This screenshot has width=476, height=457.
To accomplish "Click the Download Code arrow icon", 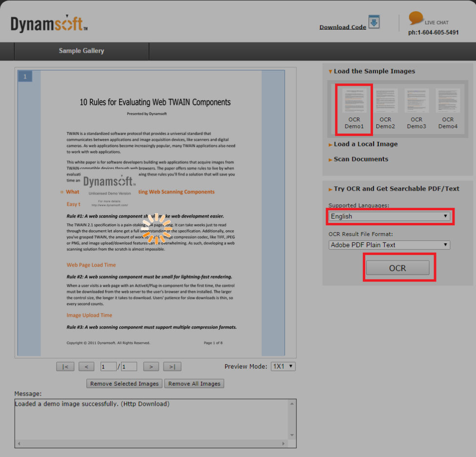I will pyautogui.click(x=374, y=22).
